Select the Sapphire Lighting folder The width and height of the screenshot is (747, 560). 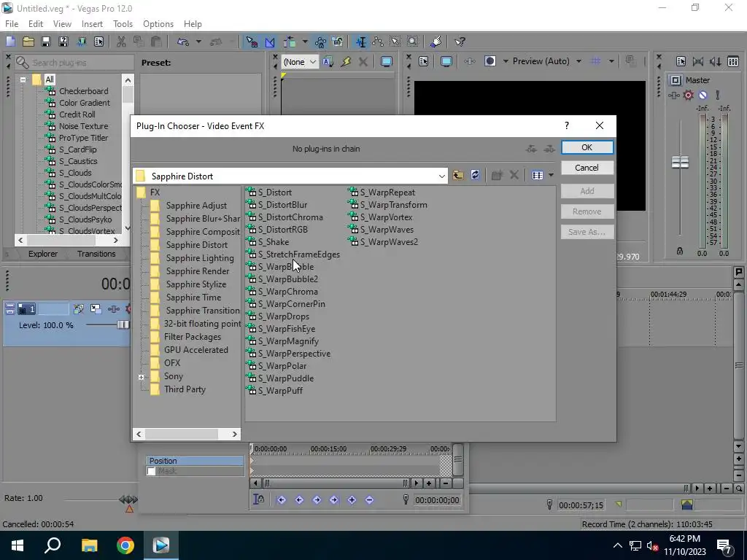coord(200,258)
